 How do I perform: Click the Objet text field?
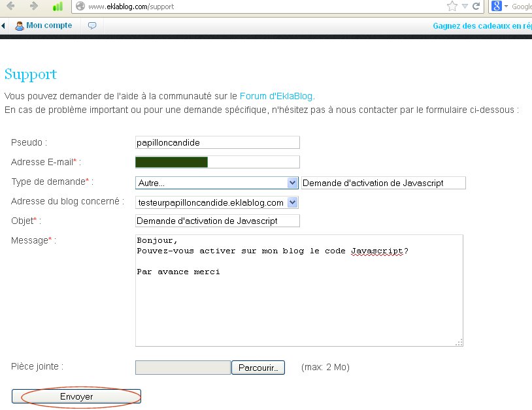point(216,221)
